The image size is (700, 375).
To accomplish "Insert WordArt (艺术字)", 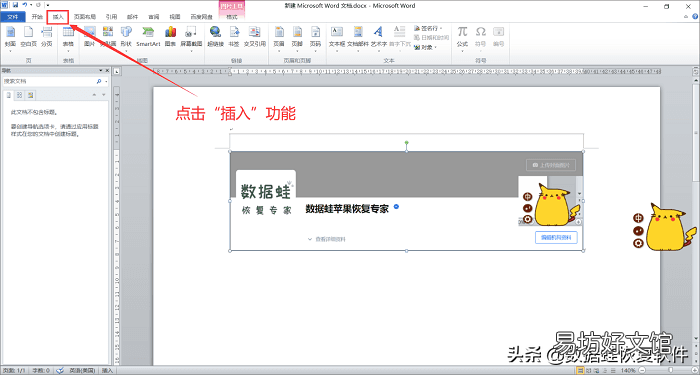I will tap(378, 38).
